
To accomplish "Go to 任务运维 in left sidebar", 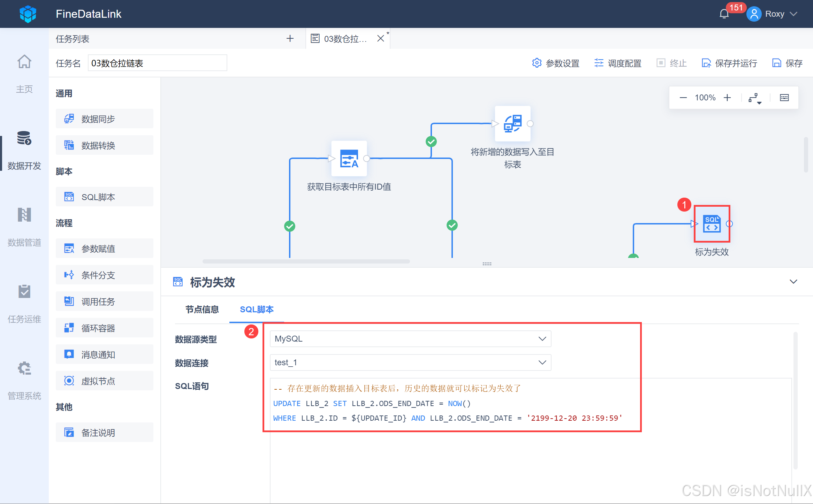I will [x=24, y=302].
